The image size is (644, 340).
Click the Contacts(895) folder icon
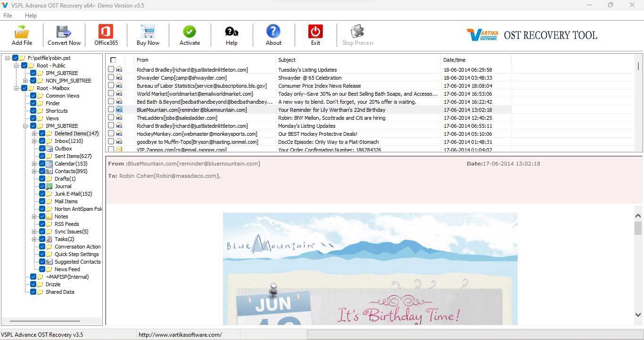[x=49, y=171]
